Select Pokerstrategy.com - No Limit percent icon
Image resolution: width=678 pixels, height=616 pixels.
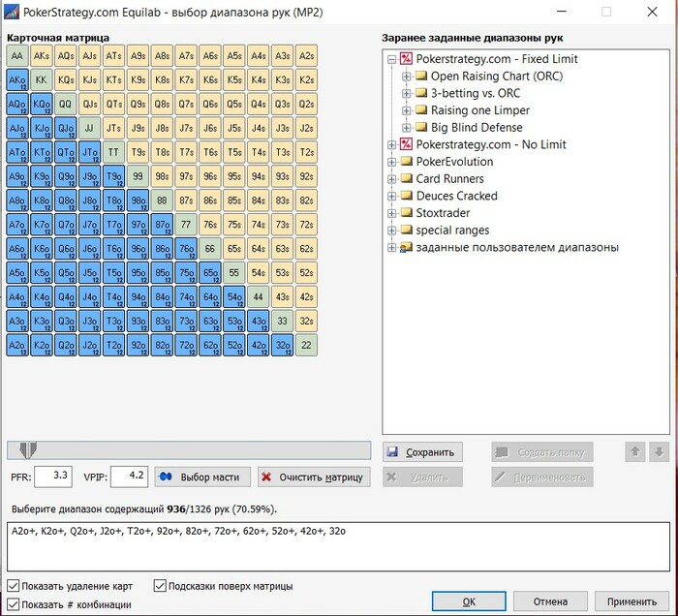pyautogui.click(x=406, y=144)
